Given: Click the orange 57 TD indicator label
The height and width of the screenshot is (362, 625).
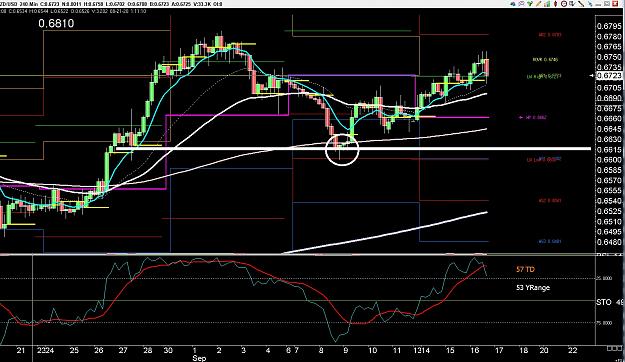Looking at the screenshot, I should [x=525, y=270].
